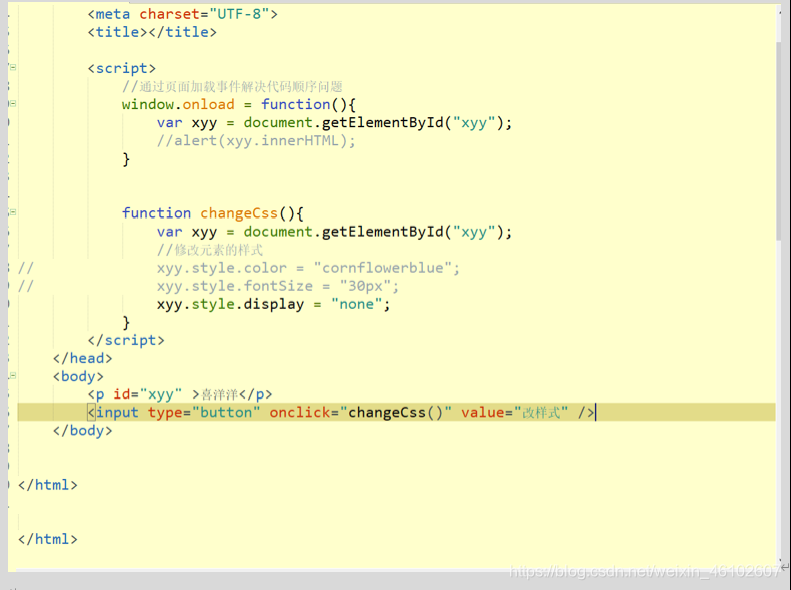Image resolution: width=791 pixels, height=590 pixels.
Task: Collapse the <script> block fold marker
Action: (x=13, y=67)
